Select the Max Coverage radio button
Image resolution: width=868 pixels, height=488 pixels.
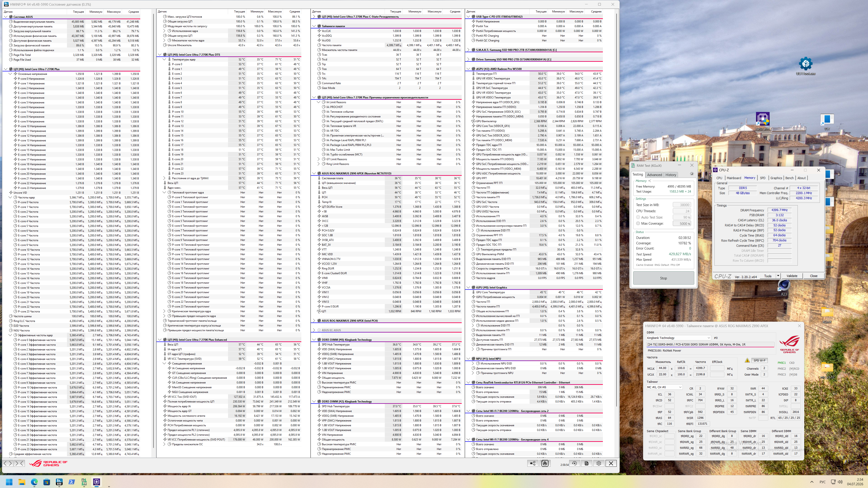(x=638, y=224)
